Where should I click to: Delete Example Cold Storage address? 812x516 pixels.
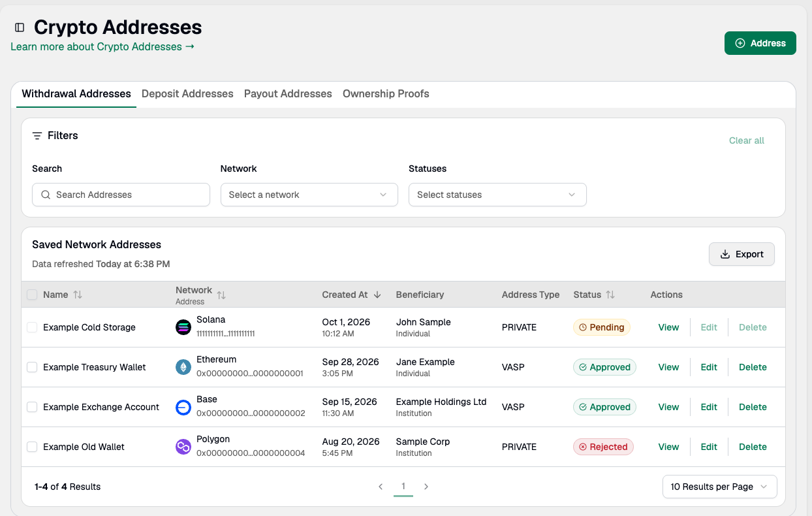[x=753, y=327]
